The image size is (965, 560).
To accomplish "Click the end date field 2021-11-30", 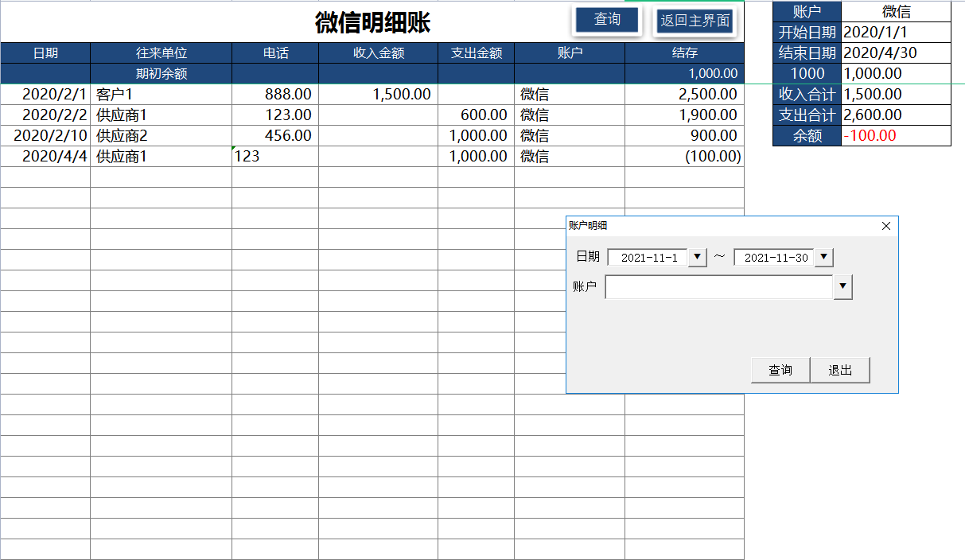I will pos(775,258).
